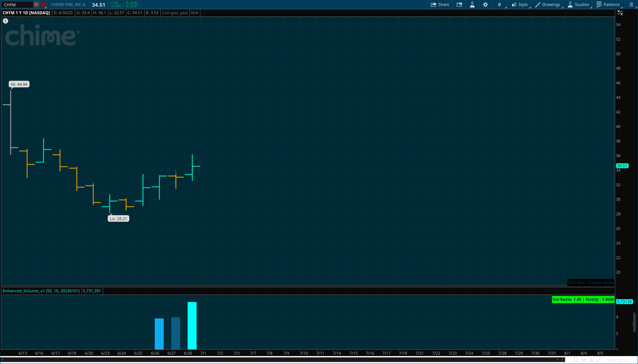Click the CHYM symbol input field

click(x=17, y=5)
